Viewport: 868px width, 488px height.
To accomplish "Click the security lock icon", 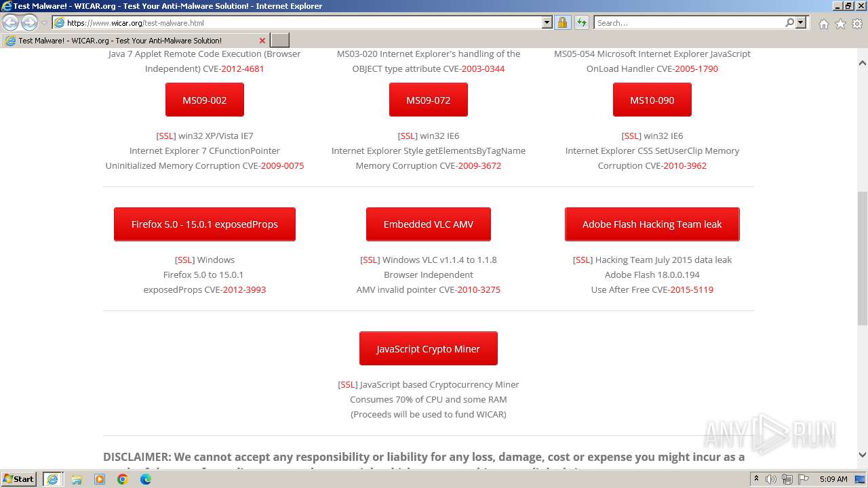I will [x=562, y=22].
